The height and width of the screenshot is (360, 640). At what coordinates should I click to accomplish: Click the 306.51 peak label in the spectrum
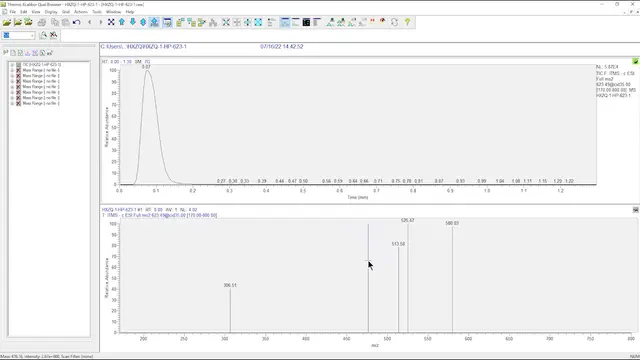coord(230,285)
